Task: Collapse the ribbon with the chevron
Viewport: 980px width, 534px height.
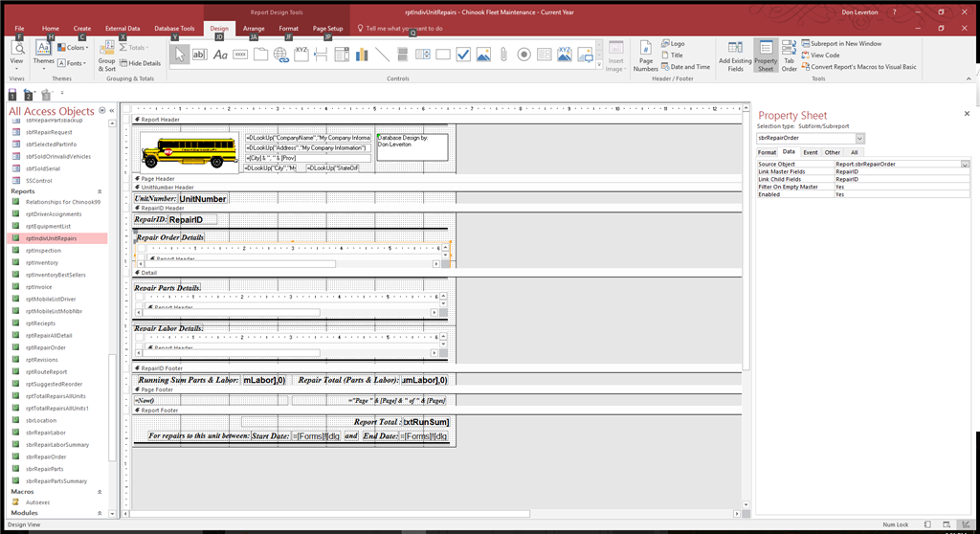Action: pyautogui.click(x=969, y=78)
